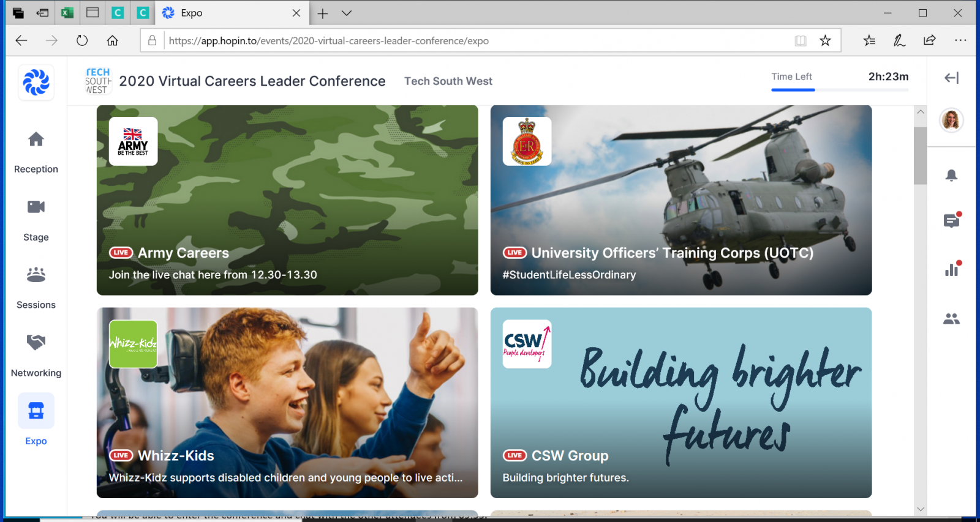This screenshot has width=980, height=522.
Task: Open Army Careers booth card
Action: pyautogui.click(x=287, y=200)
